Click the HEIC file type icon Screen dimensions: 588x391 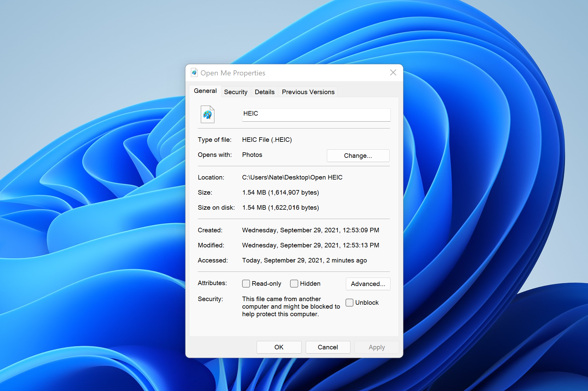pyautogui.click(x=208, y=114)
